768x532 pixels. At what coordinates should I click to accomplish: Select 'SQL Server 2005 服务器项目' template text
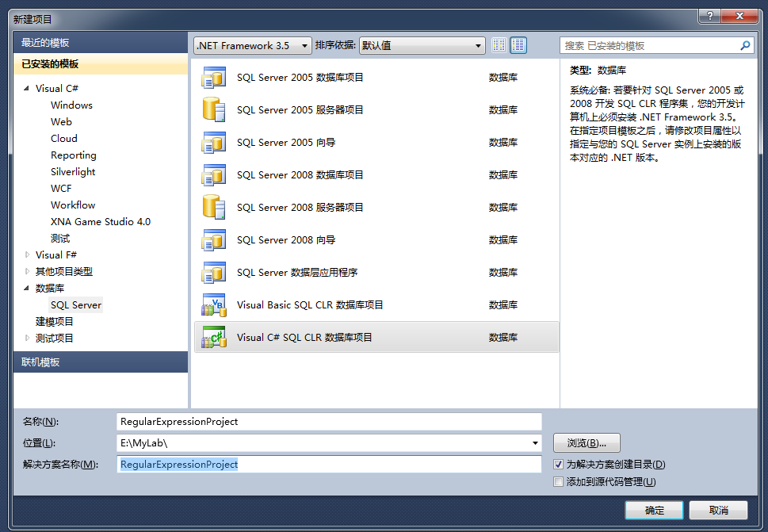click(300, 109)
